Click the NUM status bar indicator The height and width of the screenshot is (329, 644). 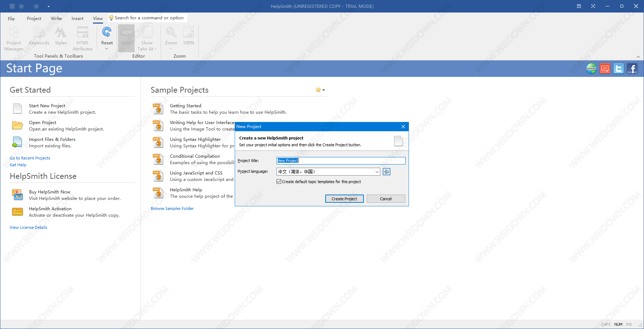pyautogui.click(x=618, y=324)
